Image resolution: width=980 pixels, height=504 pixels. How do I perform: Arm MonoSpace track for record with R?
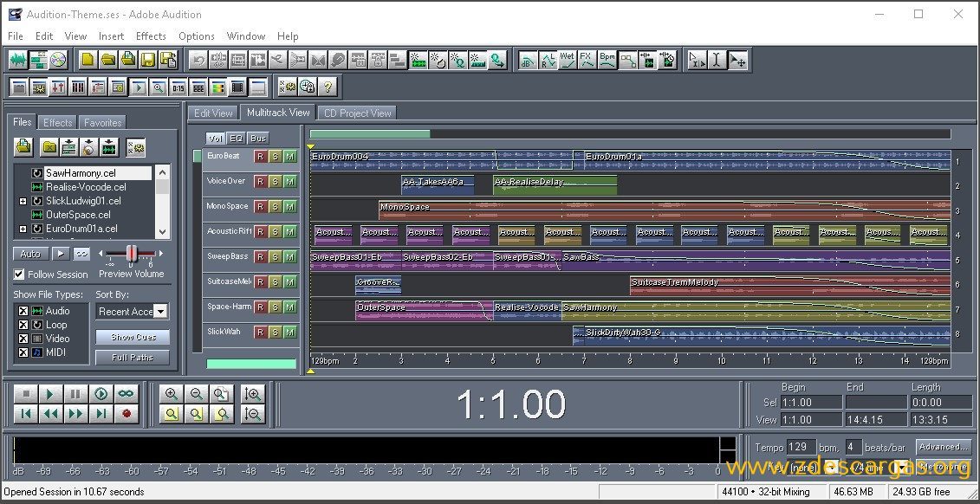[261, 207]
